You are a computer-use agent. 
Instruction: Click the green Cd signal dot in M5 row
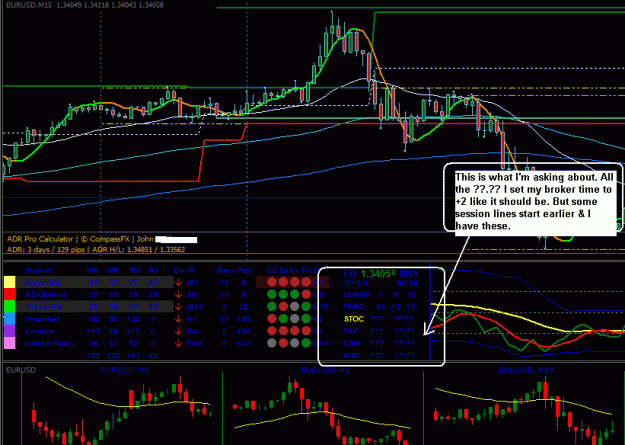[x=272, y=295]
